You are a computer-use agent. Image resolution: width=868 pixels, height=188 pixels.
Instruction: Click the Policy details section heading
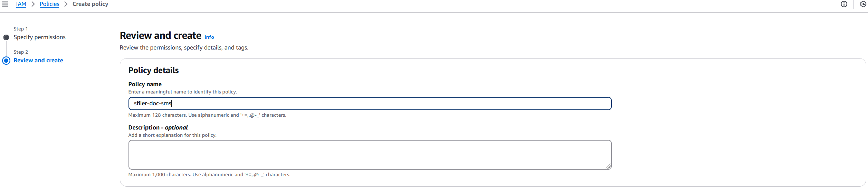tap(153, 70)
